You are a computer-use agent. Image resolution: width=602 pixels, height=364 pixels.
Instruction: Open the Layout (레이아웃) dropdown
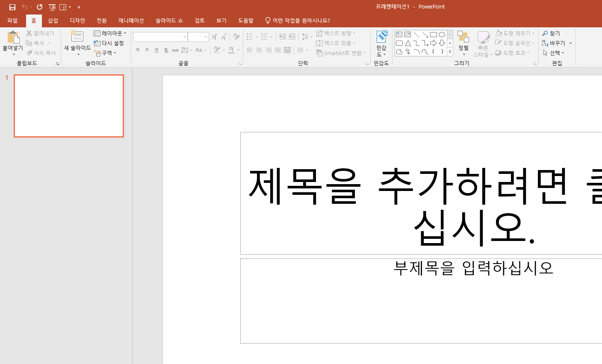click(110, 33)
